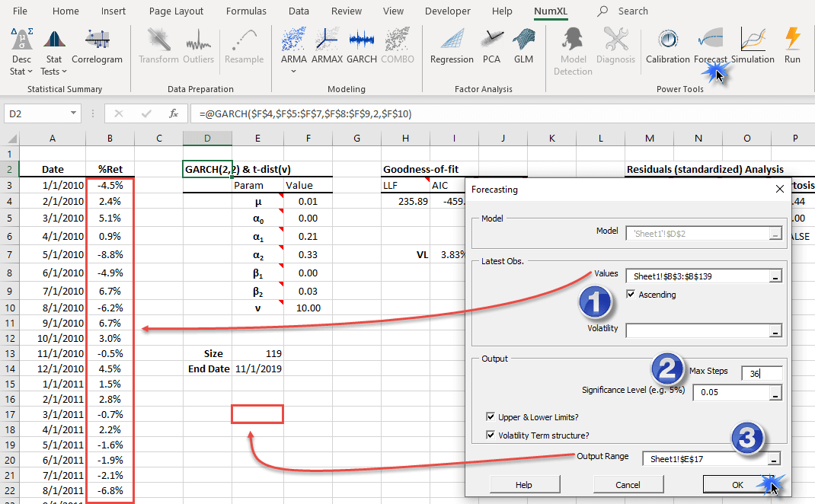815x504 pixels.
Task: Toggle Upper & Lower Limits checkbox
Action: click(x=491, y=416)
